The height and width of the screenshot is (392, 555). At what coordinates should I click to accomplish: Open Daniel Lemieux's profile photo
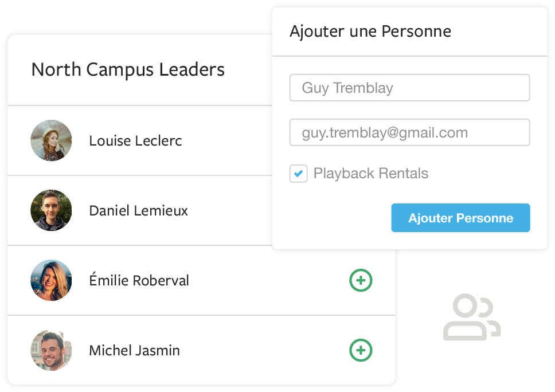coord(51,210)
